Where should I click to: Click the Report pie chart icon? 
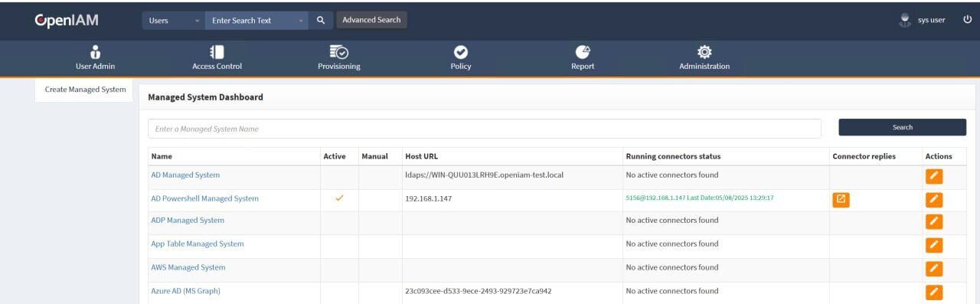tap(583, 51)
